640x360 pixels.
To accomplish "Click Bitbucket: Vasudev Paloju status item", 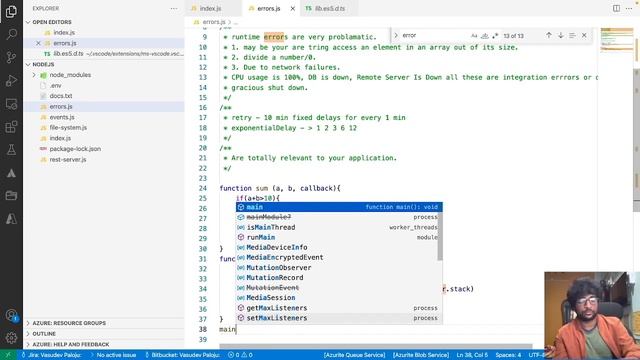I will tap(182, 355).
